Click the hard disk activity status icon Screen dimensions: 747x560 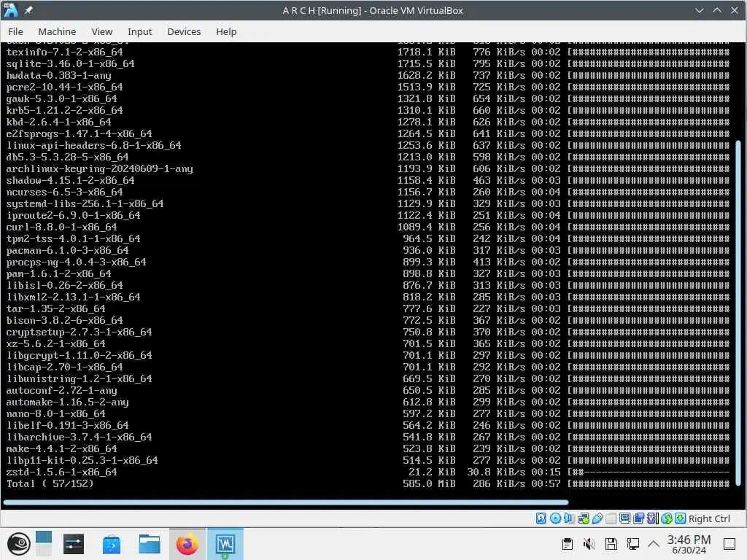click(541, 518)
